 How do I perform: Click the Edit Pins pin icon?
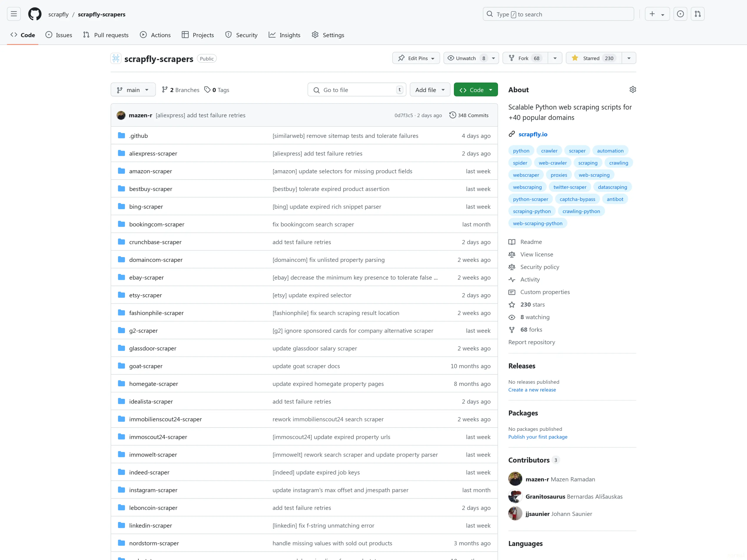[402, 58]
